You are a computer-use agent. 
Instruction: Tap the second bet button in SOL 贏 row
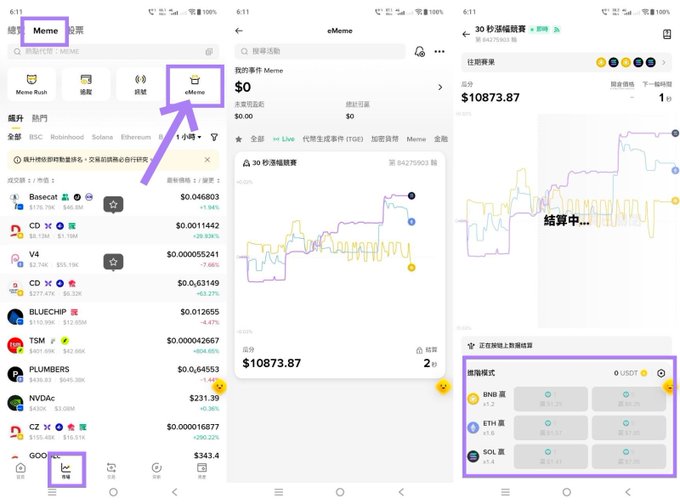point(628,456)
